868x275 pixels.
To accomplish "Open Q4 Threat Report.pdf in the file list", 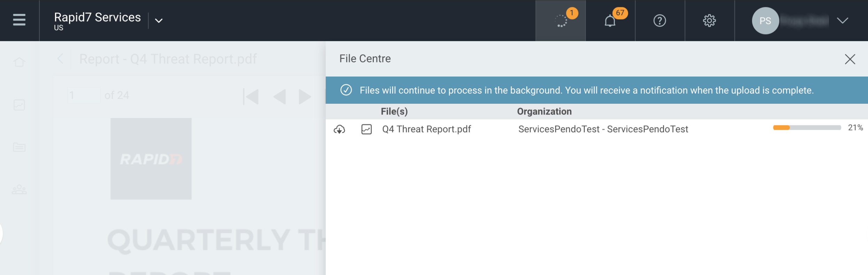I will click(x=426, y=129).
